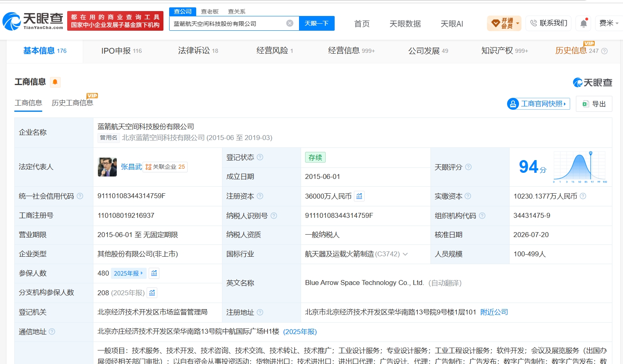Viewport: 623px width, 364px height.
Task: Open 张昌武's profile link
Action: pyautogui.click(x=131, y=167)
